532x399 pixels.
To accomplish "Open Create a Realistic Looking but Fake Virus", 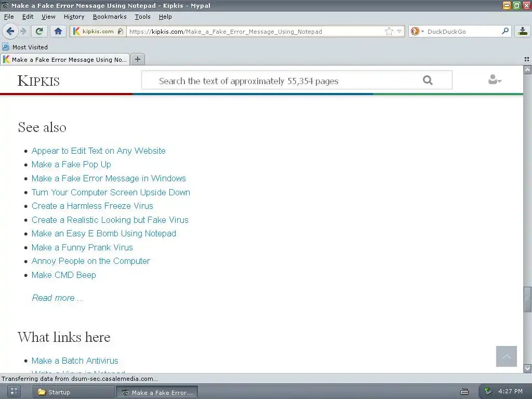I will (x=110, y=220).
